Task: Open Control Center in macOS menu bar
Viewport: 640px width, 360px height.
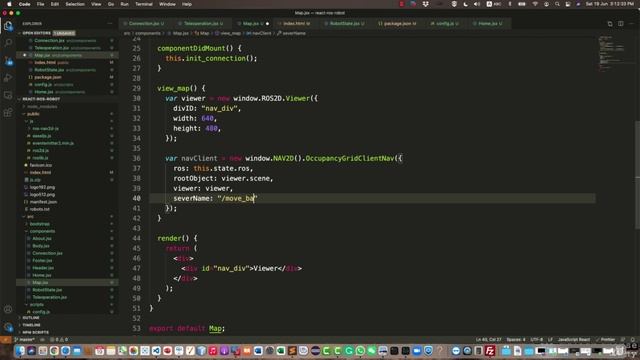Action: point(568,4)
